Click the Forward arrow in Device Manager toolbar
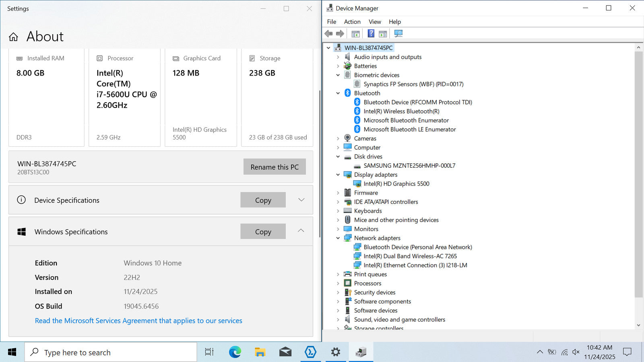Image resolution: width=644 pixels, height=362 pixels. coord(340,34)
